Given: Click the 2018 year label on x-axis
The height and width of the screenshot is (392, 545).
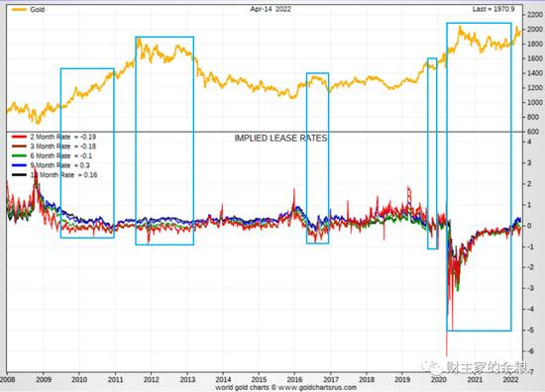Looking at the screenshot, I should (x=367, y=379).
